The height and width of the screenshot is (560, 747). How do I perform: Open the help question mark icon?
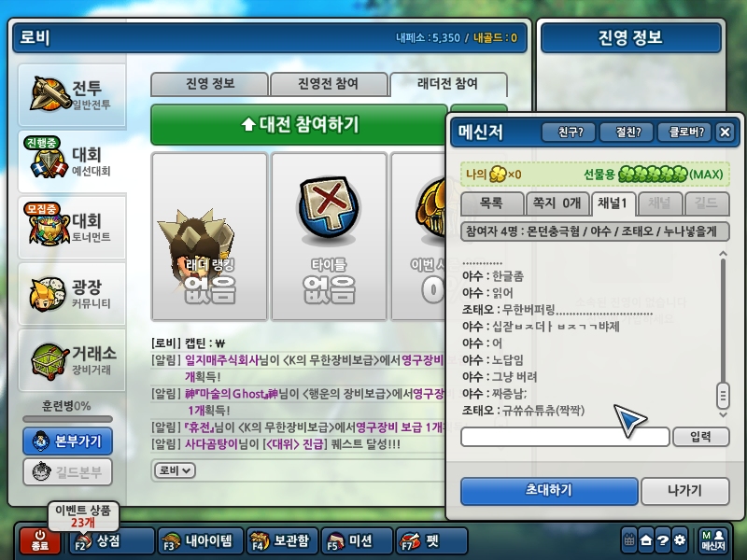(x=663, y=540)
